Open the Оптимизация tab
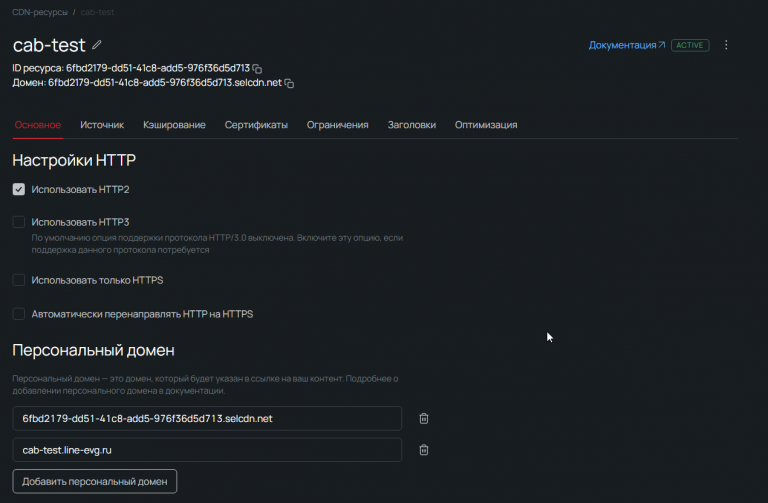Screen dimensions: 768x503 point(486,125)
